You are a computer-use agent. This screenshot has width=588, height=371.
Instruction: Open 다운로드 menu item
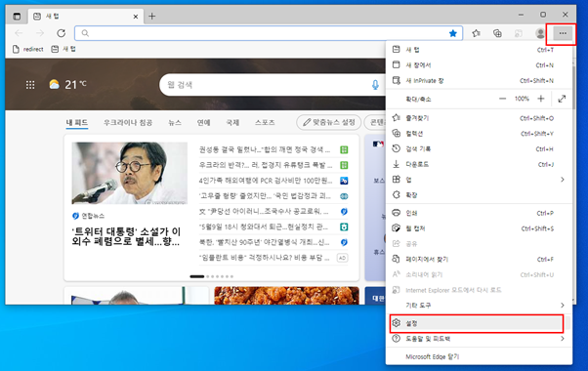[479, 164]
